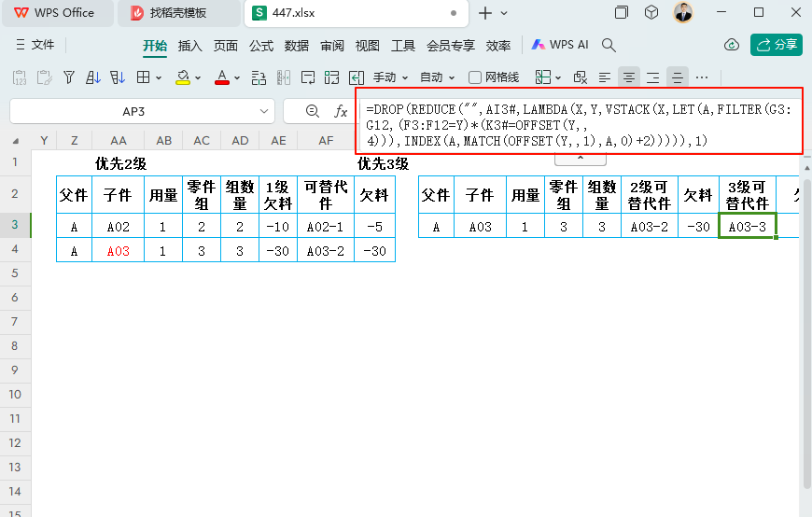Click the vertical scrollbar on the right
Screen dimensions: 812x517
(806, 331)
